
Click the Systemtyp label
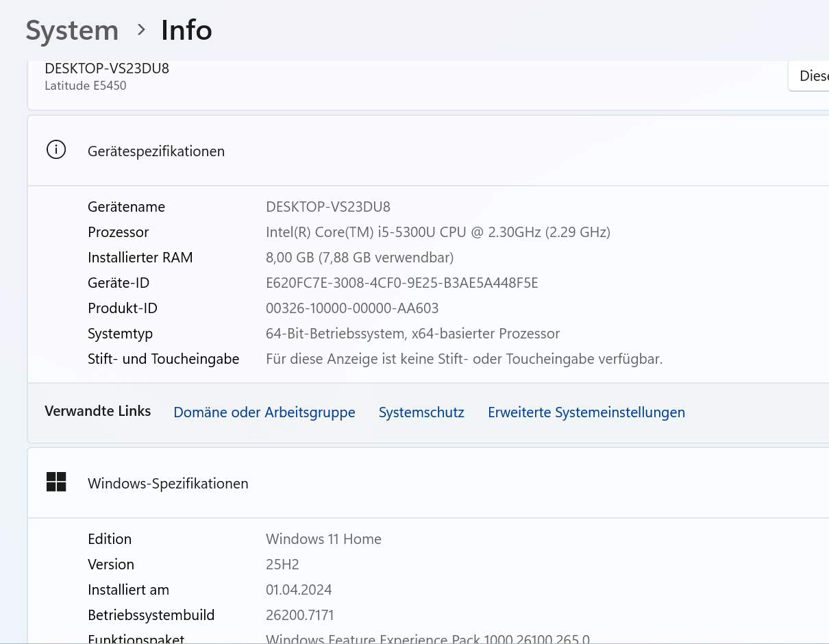tap(121, 334)
